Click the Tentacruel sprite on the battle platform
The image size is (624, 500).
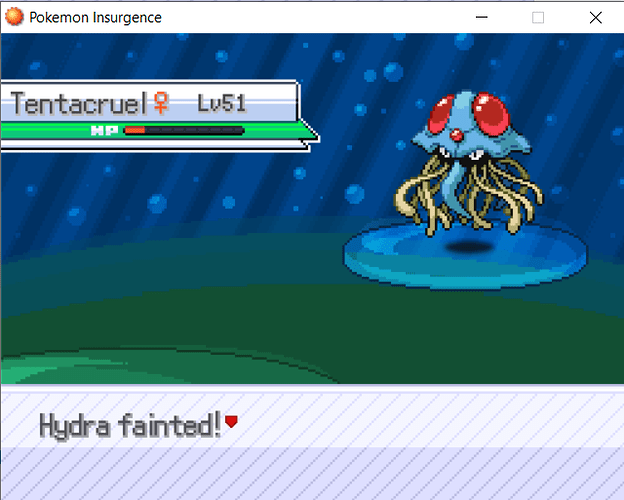(x=469, y=164)
